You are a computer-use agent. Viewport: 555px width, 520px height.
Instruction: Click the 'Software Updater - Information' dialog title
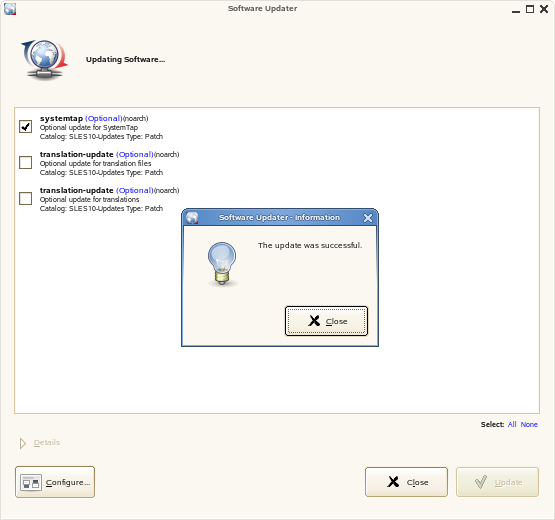[279, 217]
